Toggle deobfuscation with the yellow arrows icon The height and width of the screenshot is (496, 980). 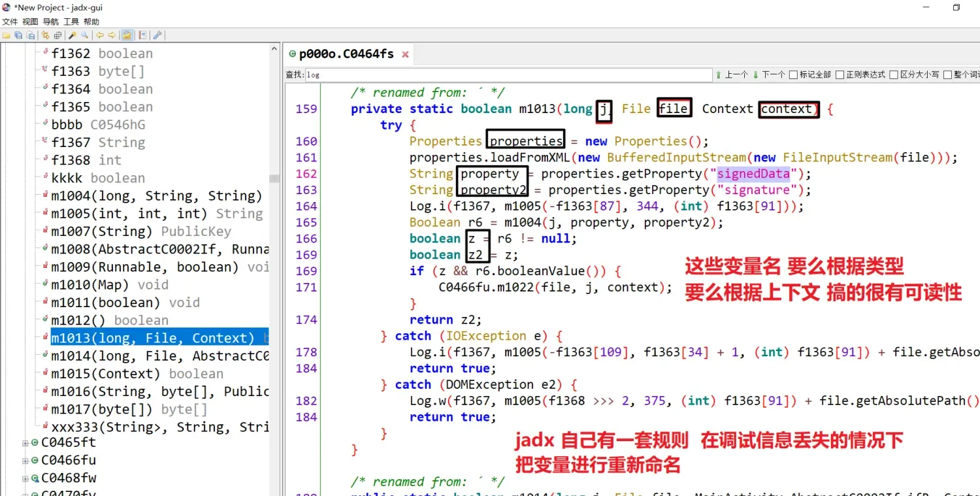pos(45,35)
